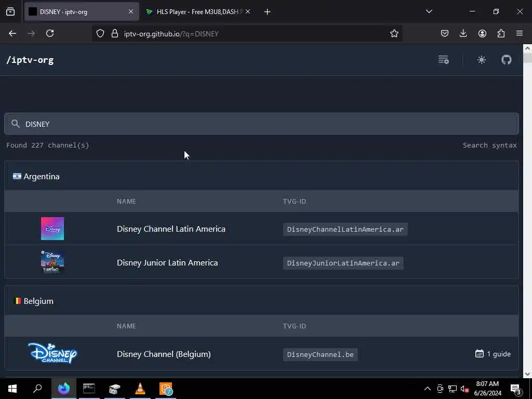Show hidden system tray icons
This screenshot has width=532, height=399.
coord(428,389)
